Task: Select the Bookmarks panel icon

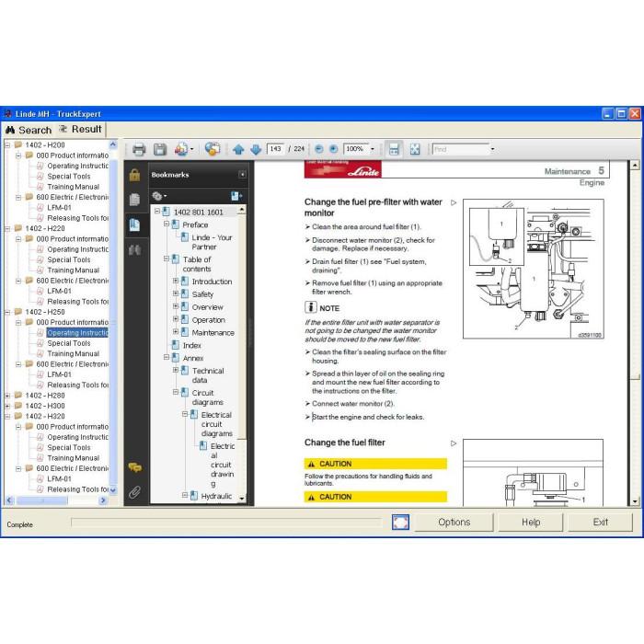Action: [134, 224]
